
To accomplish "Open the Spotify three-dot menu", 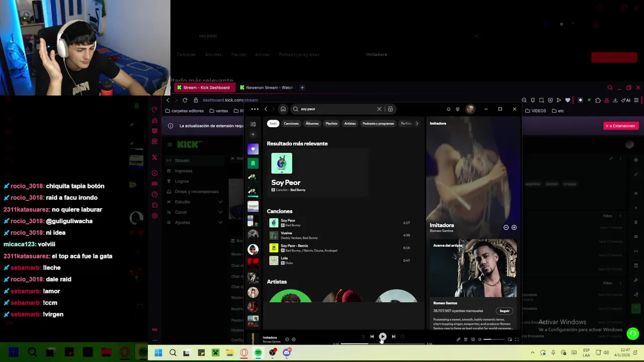I will 255,109.
